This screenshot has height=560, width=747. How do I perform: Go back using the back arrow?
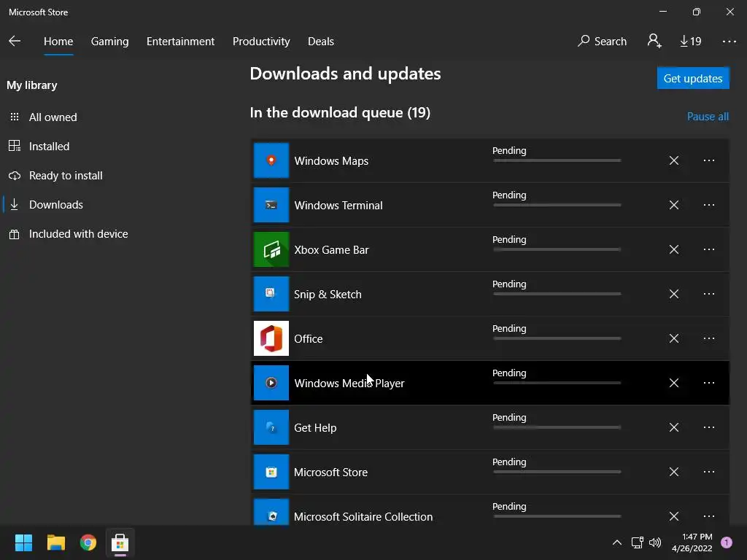tap(15, 41)
